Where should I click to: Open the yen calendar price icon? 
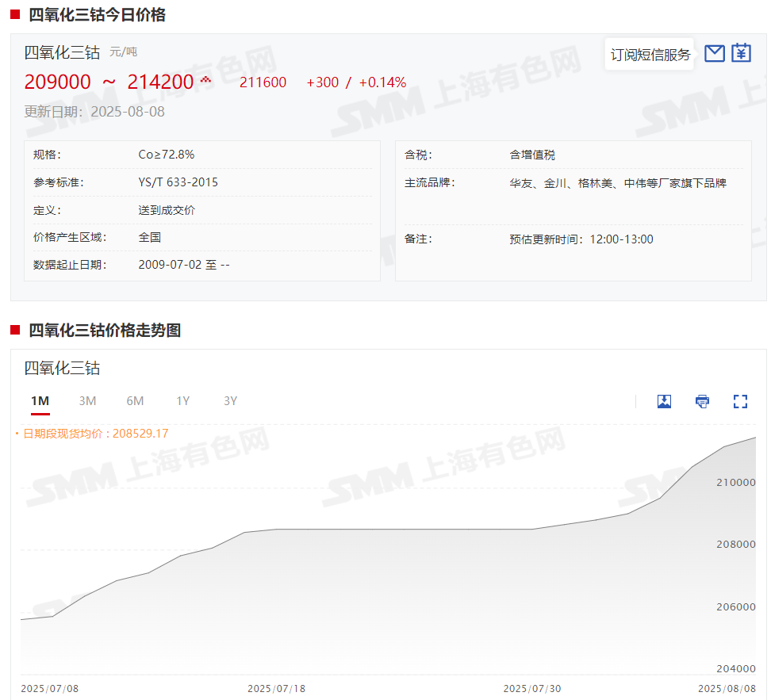[741, 53]
